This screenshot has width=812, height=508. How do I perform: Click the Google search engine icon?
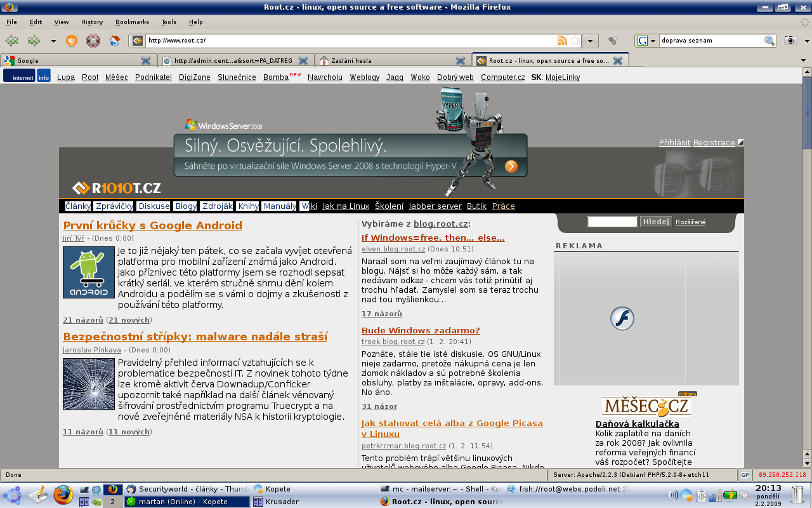[x=643, y=41]
